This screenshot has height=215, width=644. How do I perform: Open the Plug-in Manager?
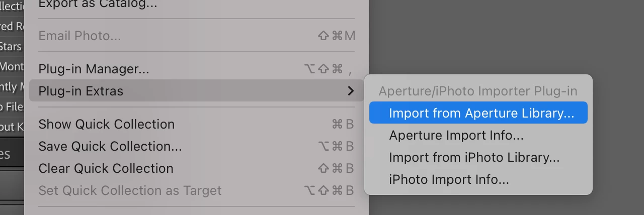click(x=94, y=69)
